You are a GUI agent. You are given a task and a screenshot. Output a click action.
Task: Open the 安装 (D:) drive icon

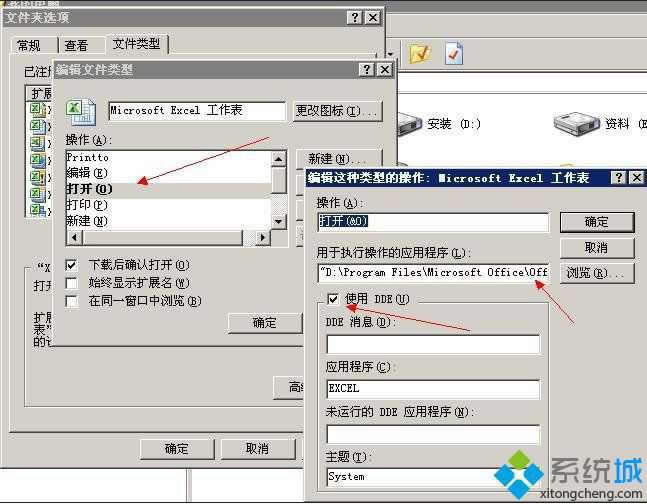pyautogui.click(x=411, y=124)
